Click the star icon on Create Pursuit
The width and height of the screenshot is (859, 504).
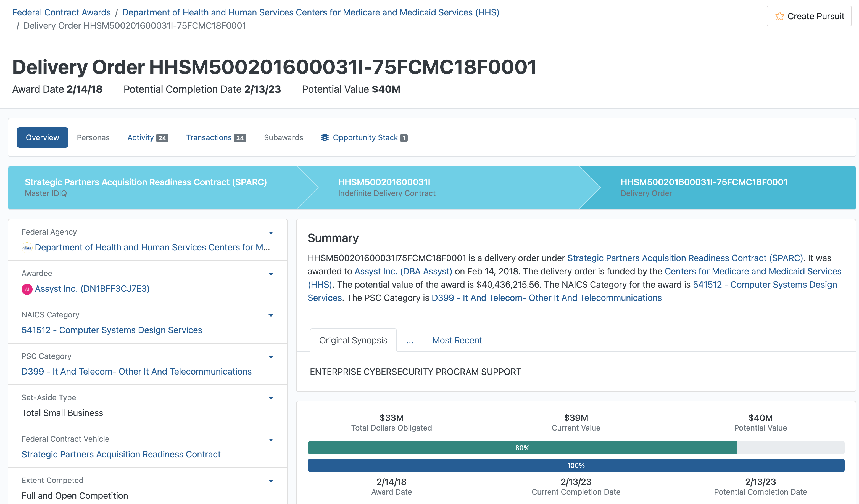[x=779, y=16]
